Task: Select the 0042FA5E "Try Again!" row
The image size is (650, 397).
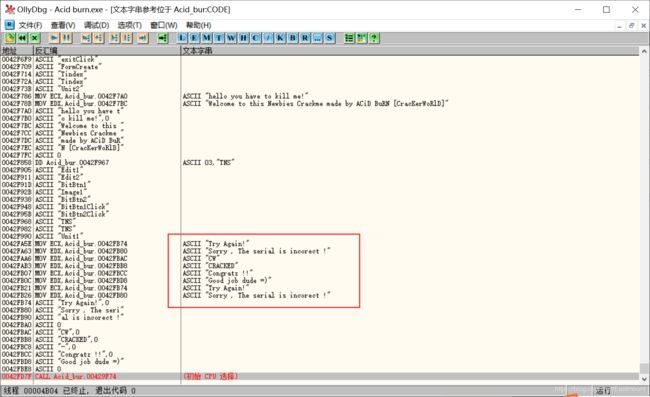Action: pos(320,244)
